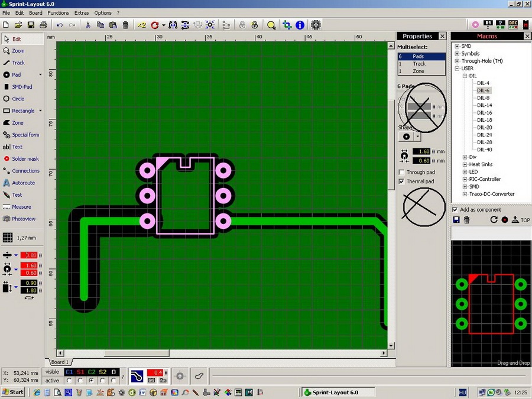Open the Board menu

pos(35,13)
